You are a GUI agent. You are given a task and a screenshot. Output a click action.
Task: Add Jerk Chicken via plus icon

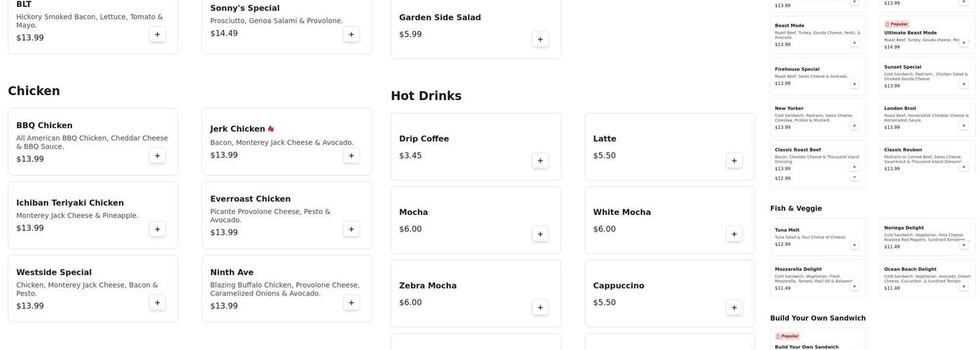(351, 155)
